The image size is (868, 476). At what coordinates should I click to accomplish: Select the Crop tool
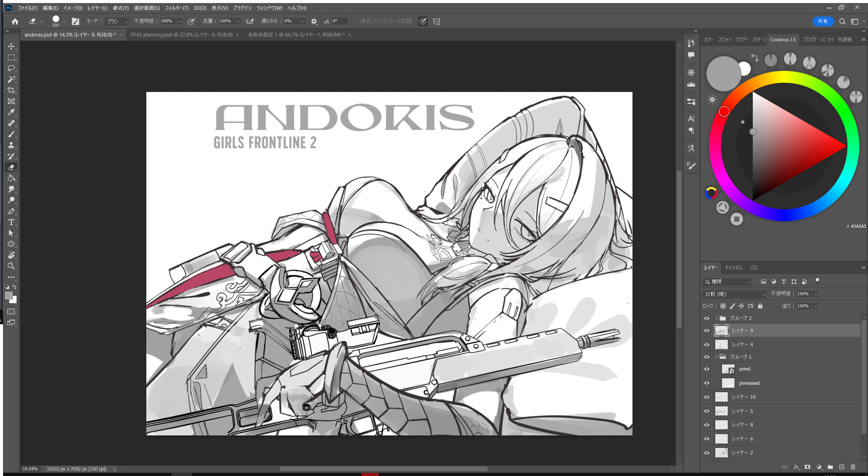coord(11,90)
